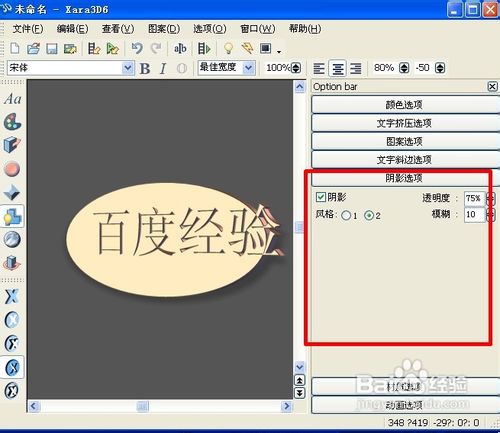Image resolution: width=500 pixels, height=433 pixels.
Task: Open the 选项(O) menu
Action: pyautogui.click(x=210, y=29)
